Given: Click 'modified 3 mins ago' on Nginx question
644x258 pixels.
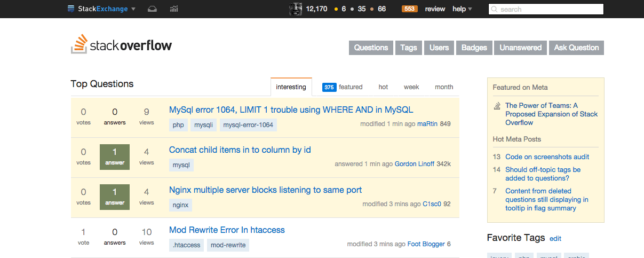Looking at the screenshot, I should tap(391, 204).
